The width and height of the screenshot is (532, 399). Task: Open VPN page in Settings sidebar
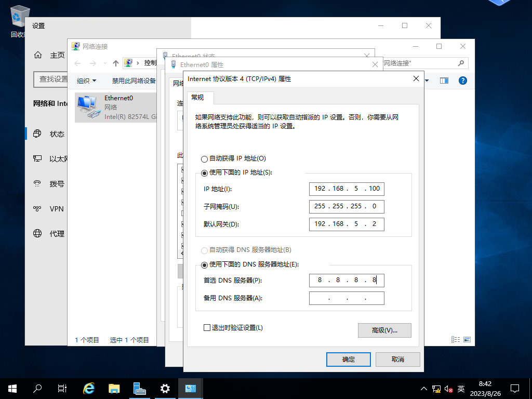(48, 209)
